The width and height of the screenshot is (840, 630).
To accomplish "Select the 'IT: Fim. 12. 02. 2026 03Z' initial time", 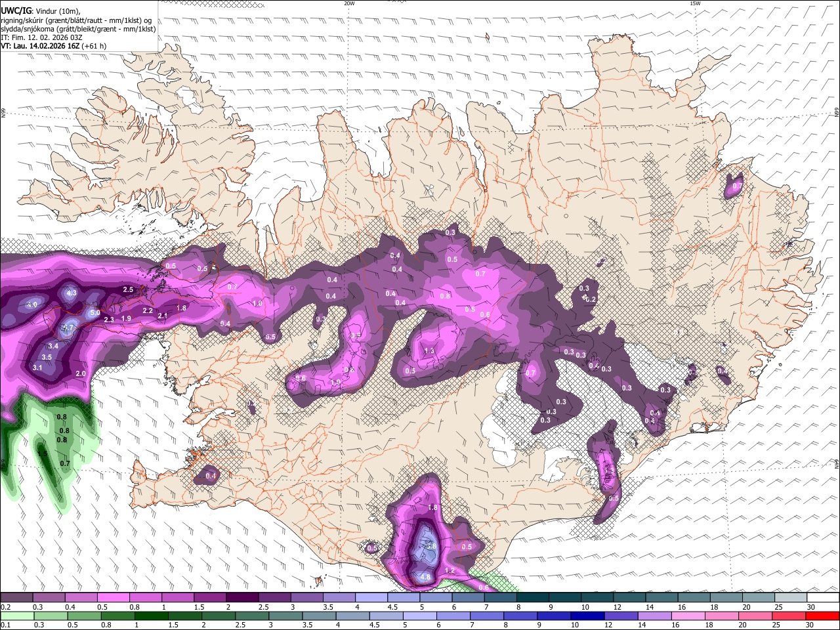I will pos(41,37).
